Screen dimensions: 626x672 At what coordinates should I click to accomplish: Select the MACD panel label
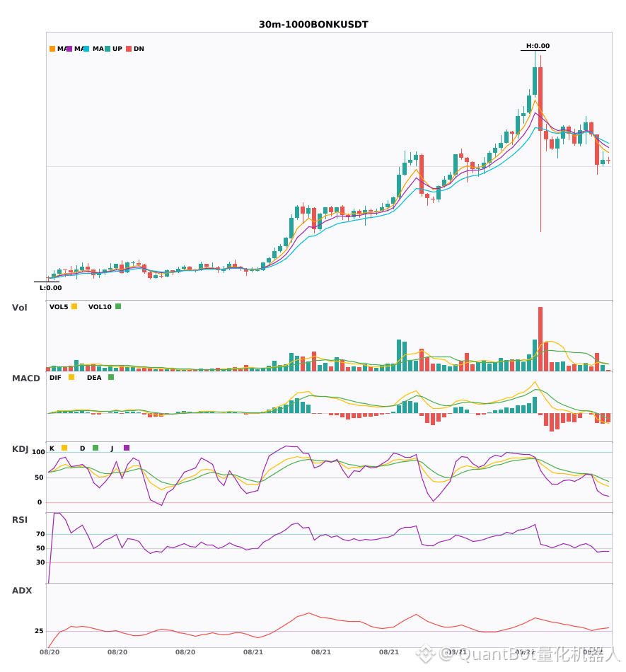pos(25,378)
